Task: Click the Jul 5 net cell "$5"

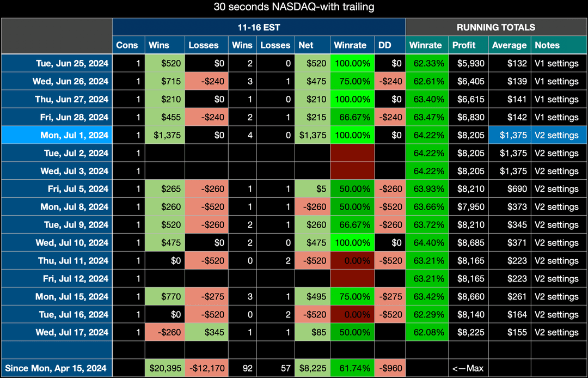Action: 313,189
